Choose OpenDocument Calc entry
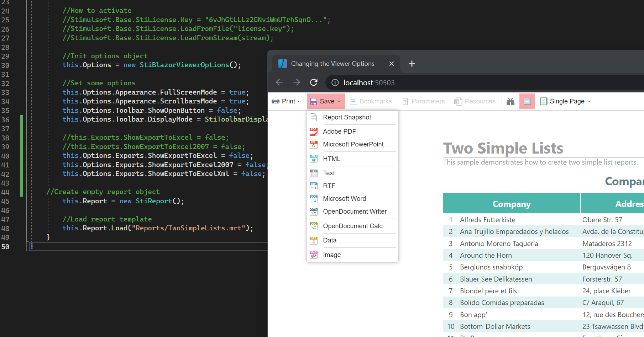Image resolution: width=644 pixels, height=337 pixels. pos(352,226)
